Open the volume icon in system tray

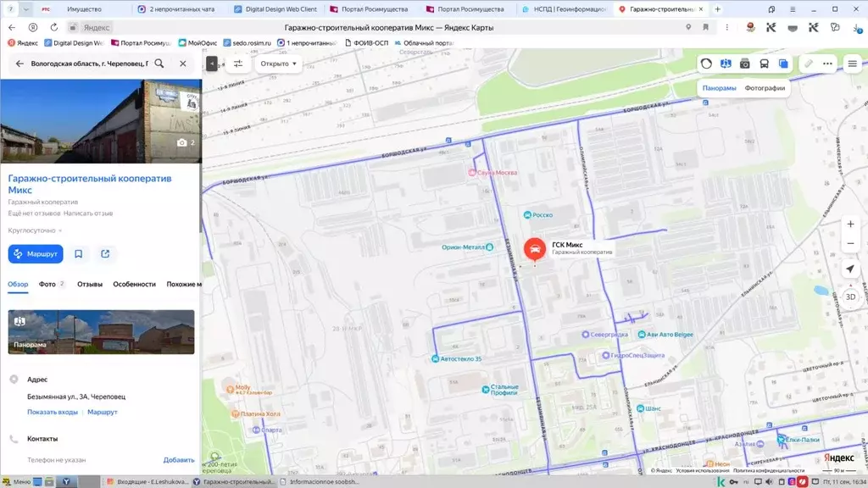tap(769, 482)
